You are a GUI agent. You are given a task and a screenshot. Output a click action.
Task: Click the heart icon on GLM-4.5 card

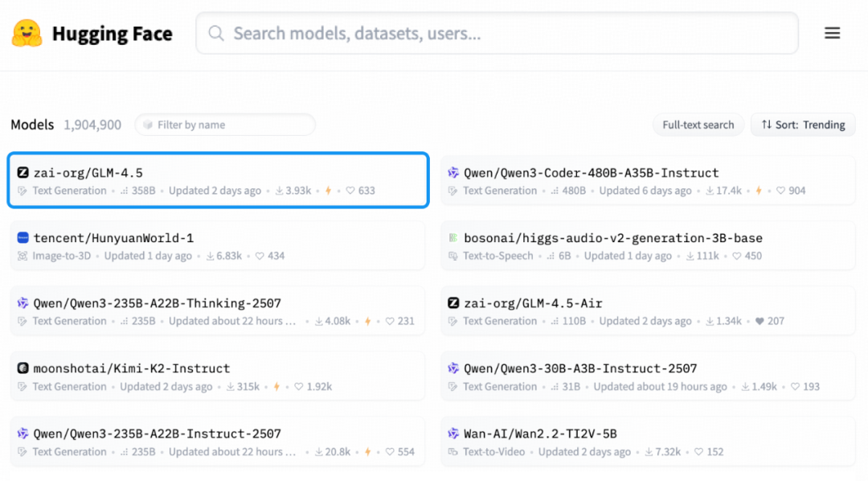point(350,191)
